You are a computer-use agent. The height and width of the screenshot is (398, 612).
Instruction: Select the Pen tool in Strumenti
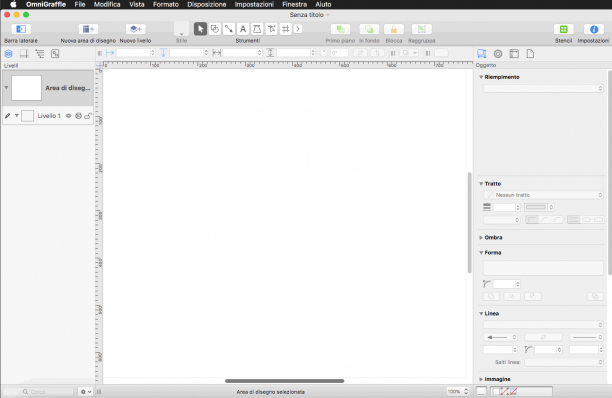(x=257, y=29)
